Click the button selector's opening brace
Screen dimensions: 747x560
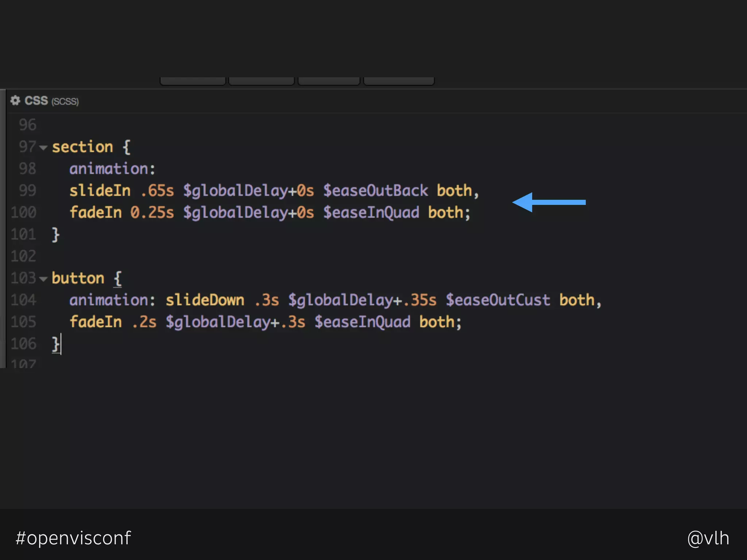pos(117,279)
